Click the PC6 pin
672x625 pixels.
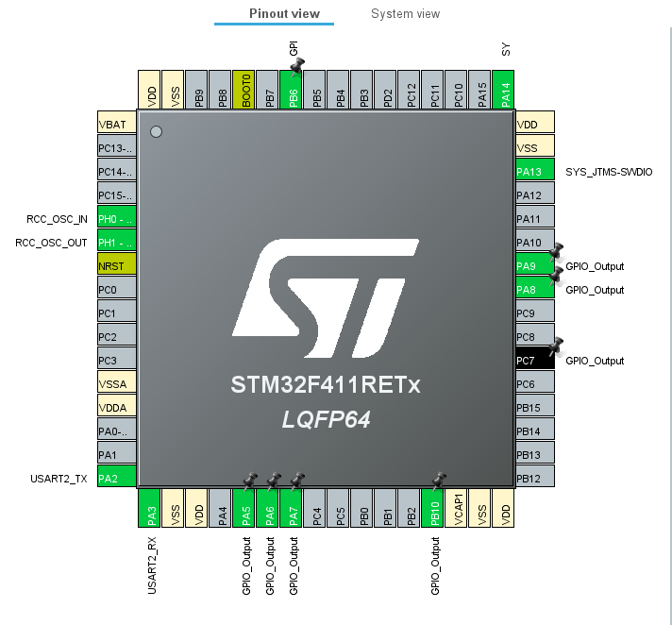535,381
